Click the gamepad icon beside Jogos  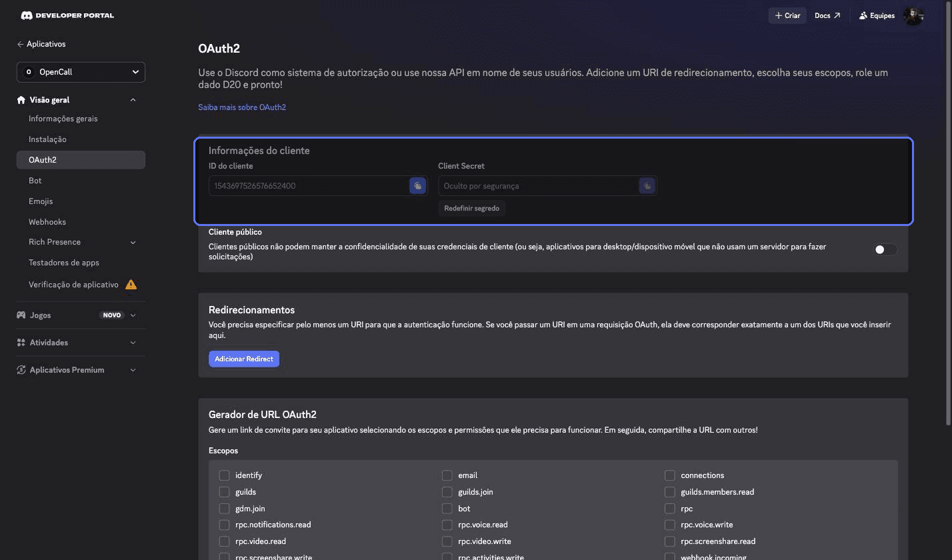[x=21, y=315]
